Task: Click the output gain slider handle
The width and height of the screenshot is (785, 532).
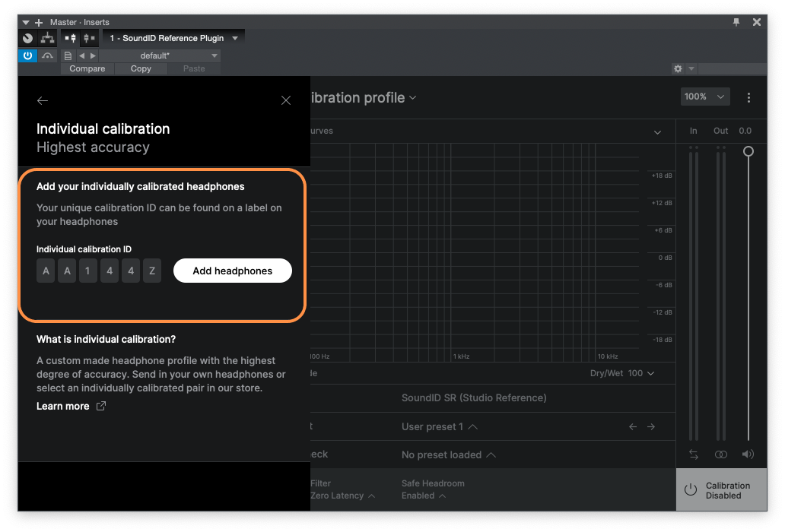Action: click(x=748, y=151)
